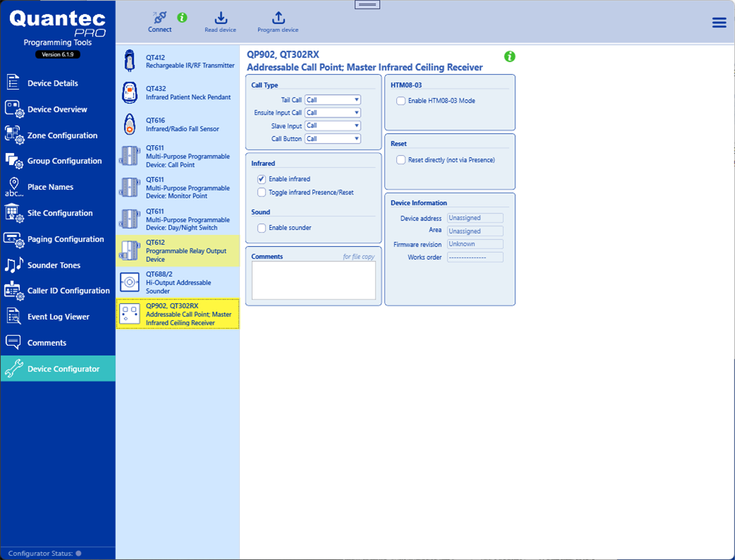This screenshot has width=735, height=560.
Task: Click the Sounder Tones music note icon
Action: coord(14,265)
